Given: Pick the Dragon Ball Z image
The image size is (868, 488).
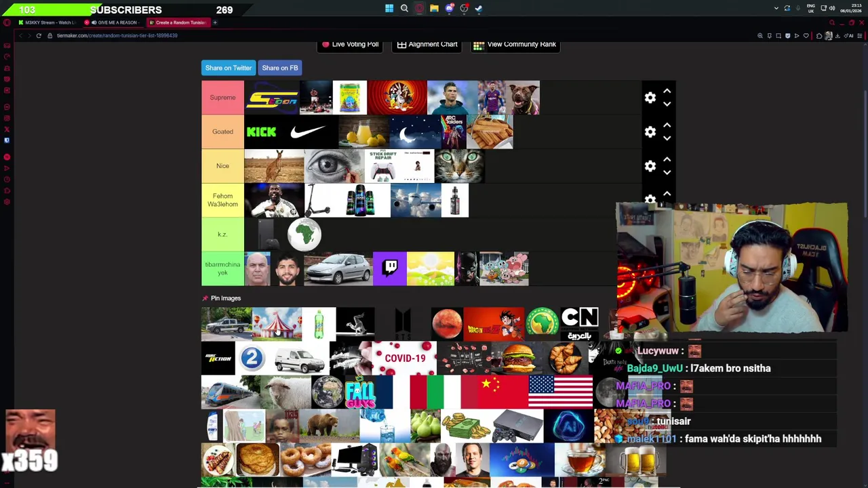Looking at the screenshot, I should point(494,324).
